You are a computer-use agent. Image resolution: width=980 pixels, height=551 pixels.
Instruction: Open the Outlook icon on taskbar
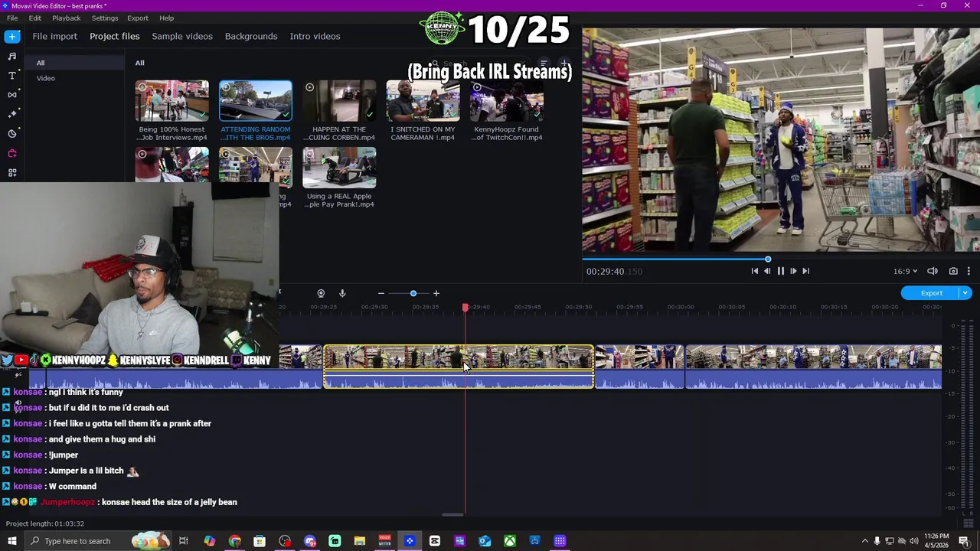[485, 541]
